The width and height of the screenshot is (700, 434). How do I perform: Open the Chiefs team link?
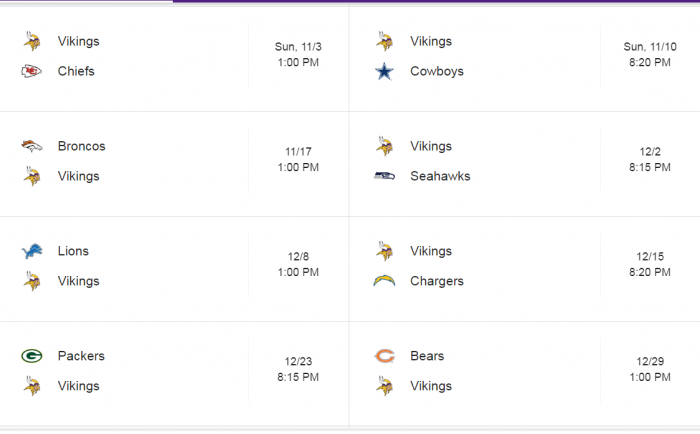pos(76,71)
